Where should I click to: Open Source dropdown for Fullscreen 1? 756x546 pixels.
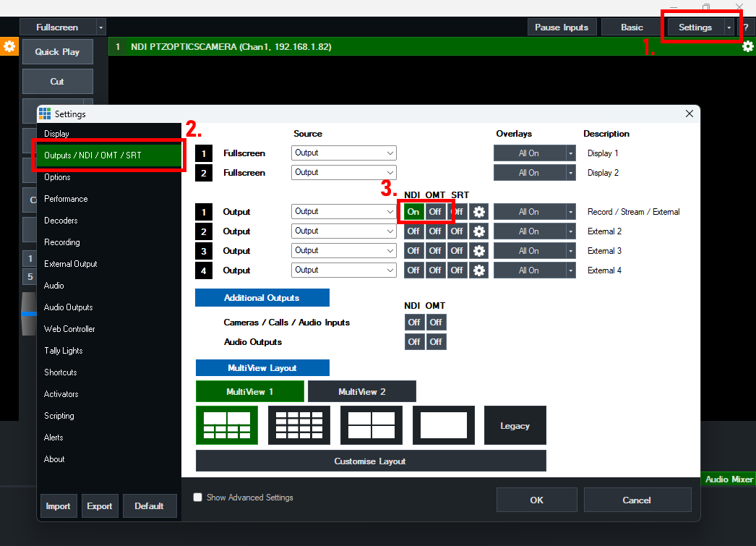(x=344, y=153)
